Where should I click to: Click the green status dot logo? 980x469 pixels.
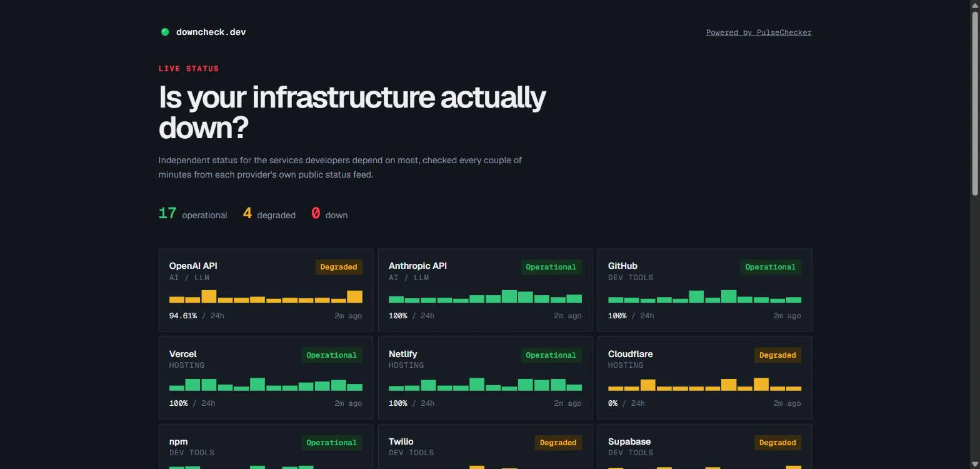165,32
